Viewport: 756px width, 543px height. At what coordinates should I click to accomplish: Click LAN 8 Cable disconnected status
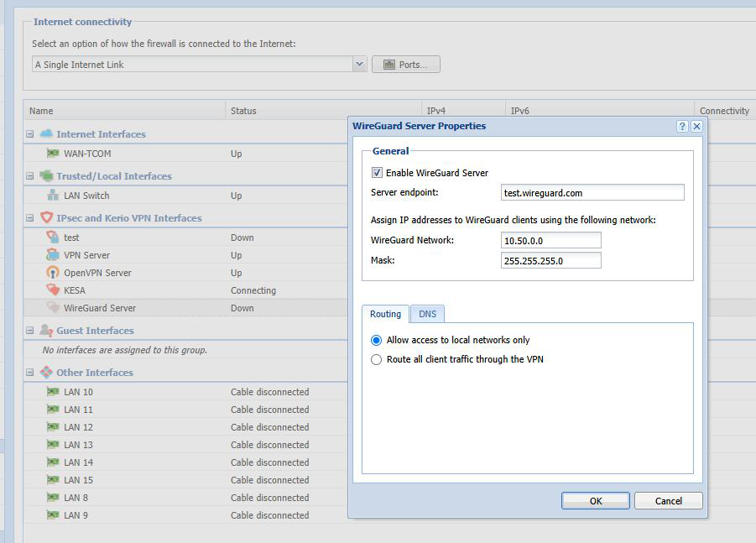(x=269, y=497)
